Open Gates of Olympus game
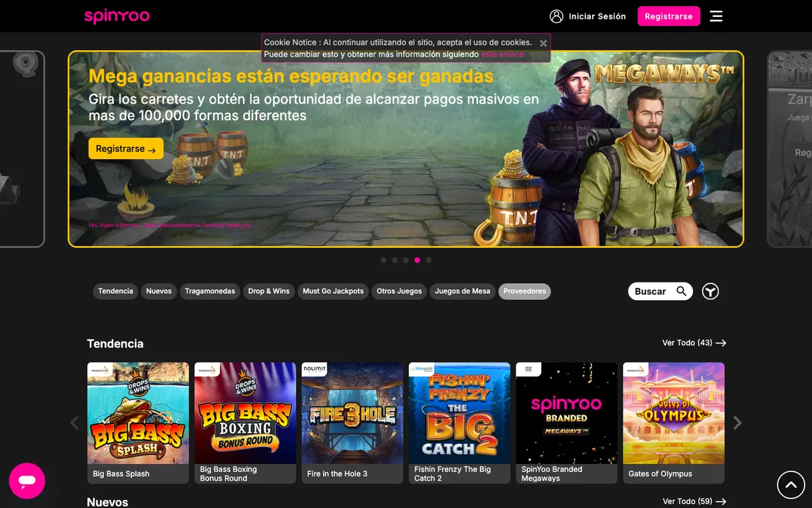The width and height of the screenshot is (812, 508). pyautogui.click(x=674, y=423)
